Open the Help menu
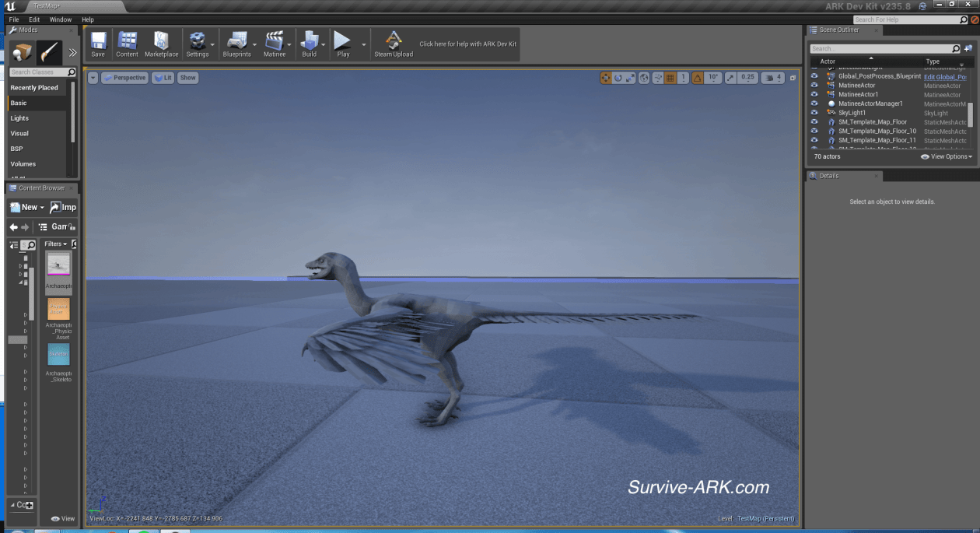 click(x=88, y=19)
